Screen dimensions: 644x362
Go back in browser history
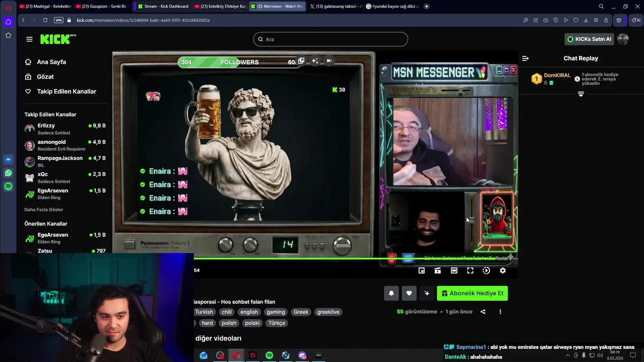click(23, 20)
